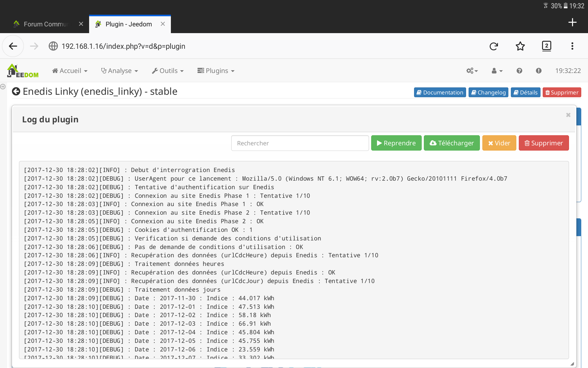This screenshot has width=588, height=368.
Task: Empty the log with Vider
Action: point(499,143)
